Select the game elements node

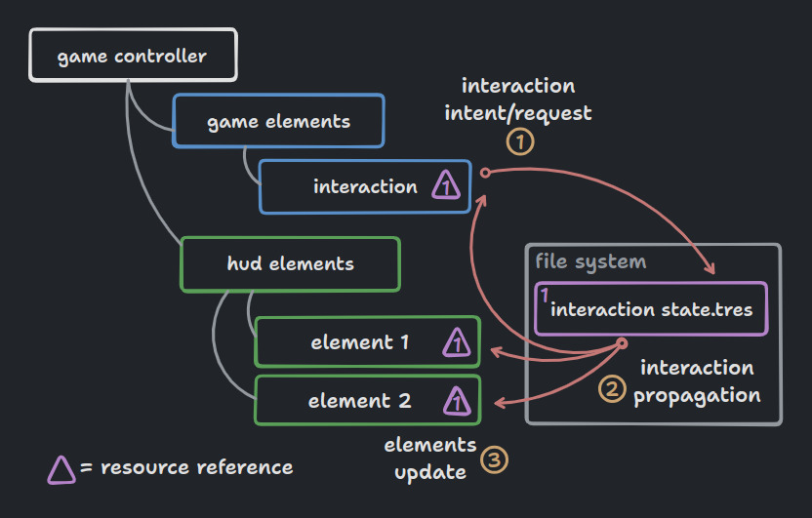tap(278, 121)
